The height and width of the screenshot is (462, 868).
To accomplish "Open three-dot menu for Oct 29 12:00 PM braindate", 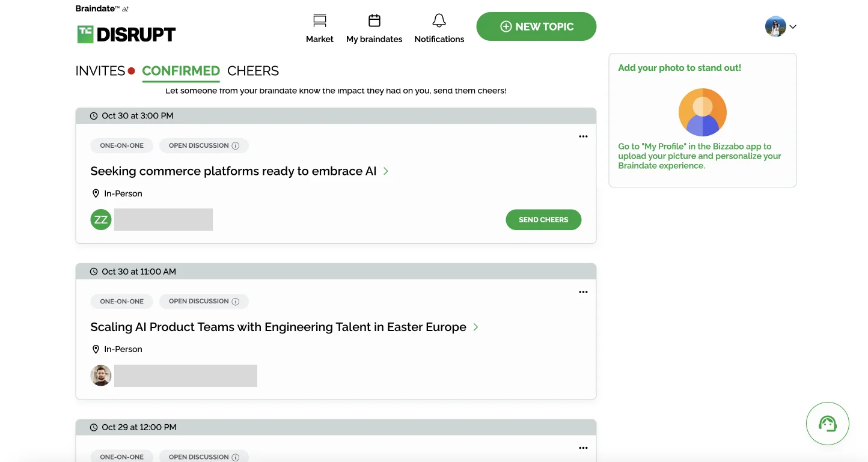I will click(582, 448).
